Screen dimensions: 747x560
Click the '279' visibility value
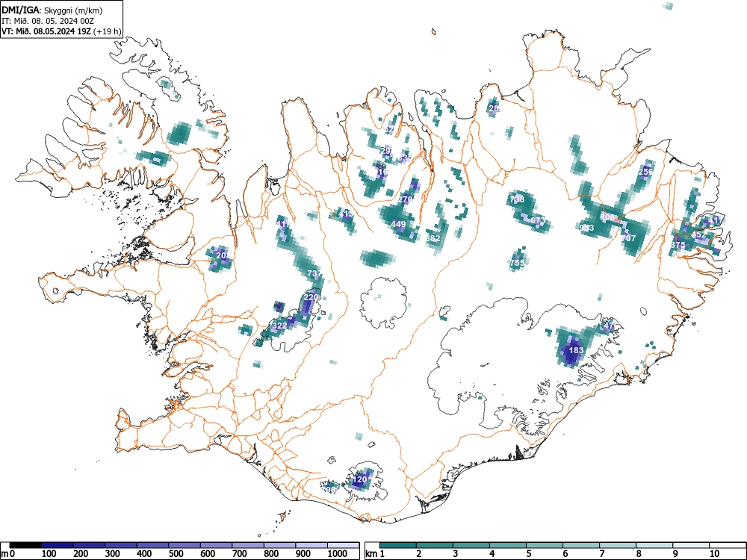405,199
